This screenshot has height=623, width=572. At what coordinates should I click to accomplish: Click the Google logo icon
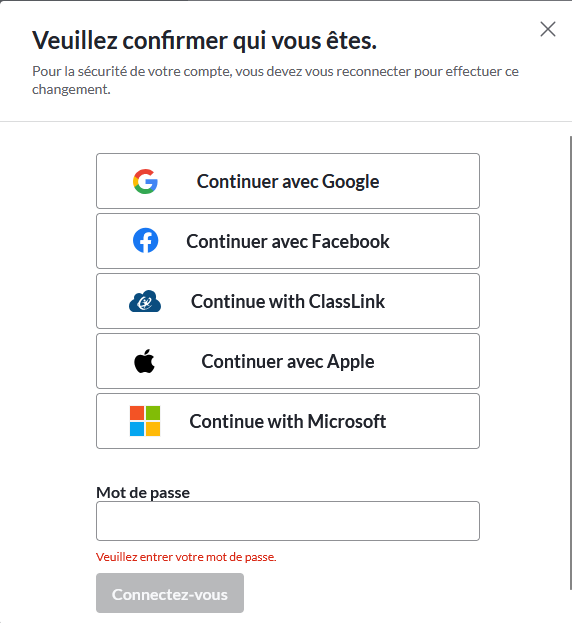145,182
